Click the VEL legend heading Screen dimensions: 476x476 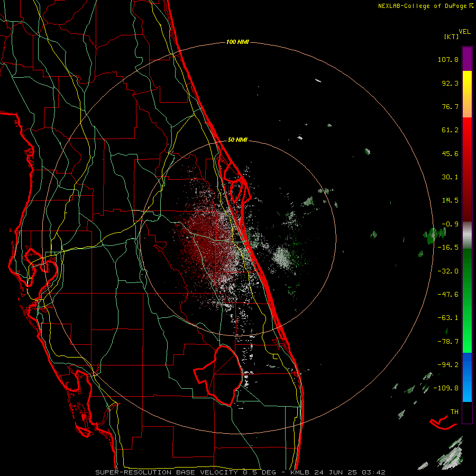[464, 31]
